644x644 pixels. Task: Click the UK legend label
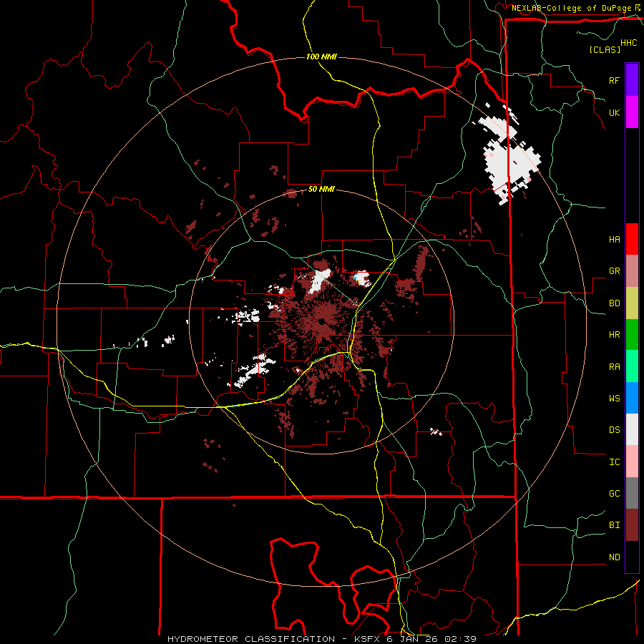pyautogui.click(x=614, y=112)
